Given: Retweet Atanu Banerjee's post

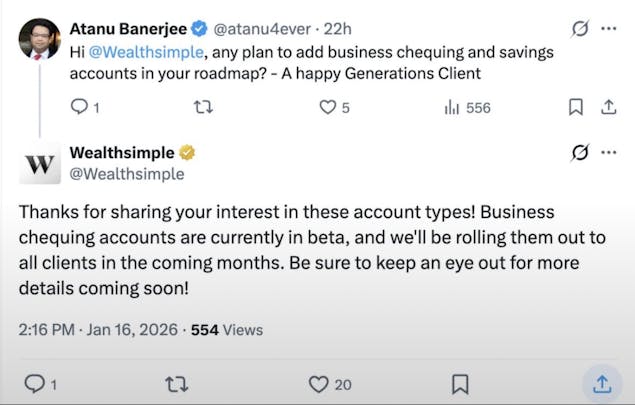Looking at the screenshot, I should coord(202,107).
